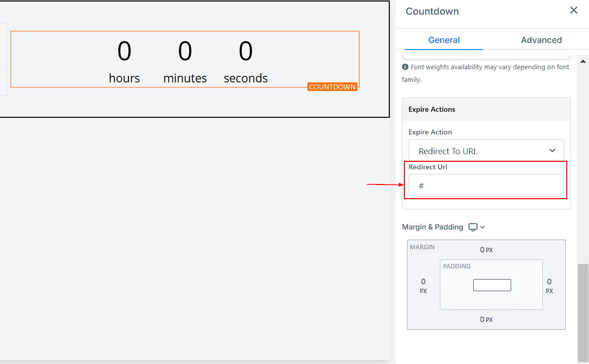This screenshot has width=589, height=364.
Task: Select the bottom margin value
Action: click(x=482, y=320)
